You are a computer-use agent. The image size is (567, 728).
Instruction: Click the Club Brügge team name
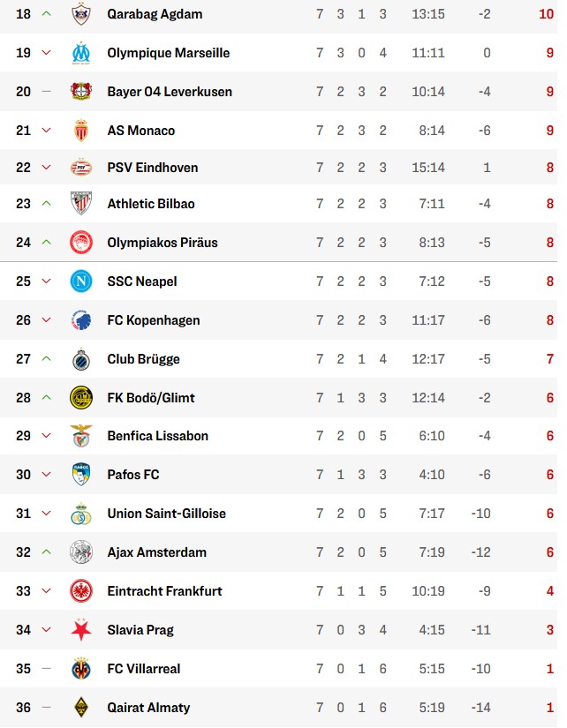[143, 359]
